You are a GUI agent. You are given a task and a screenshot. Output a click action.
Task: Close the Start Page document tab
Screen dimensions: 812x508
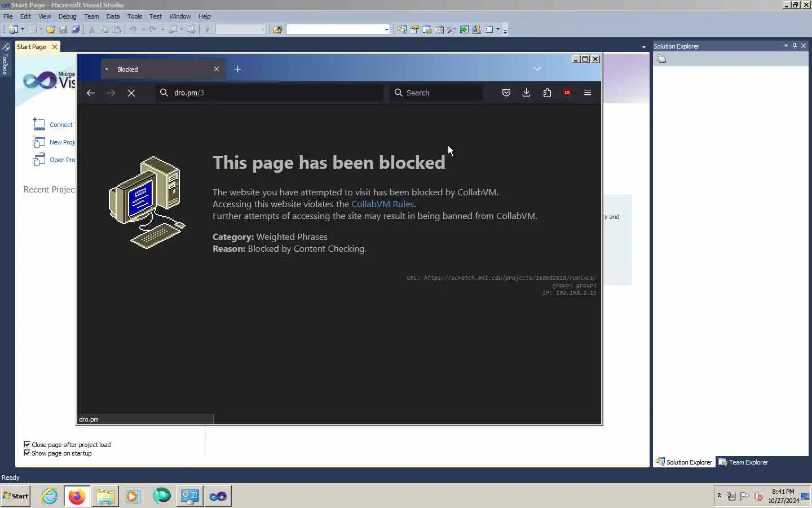(x=55, y=47)
